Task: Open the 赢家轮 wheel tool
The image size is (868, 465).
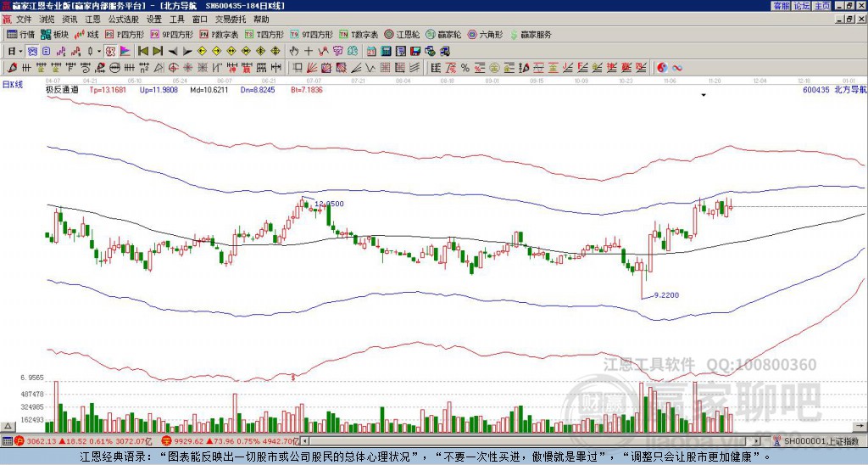Action: 443,34
